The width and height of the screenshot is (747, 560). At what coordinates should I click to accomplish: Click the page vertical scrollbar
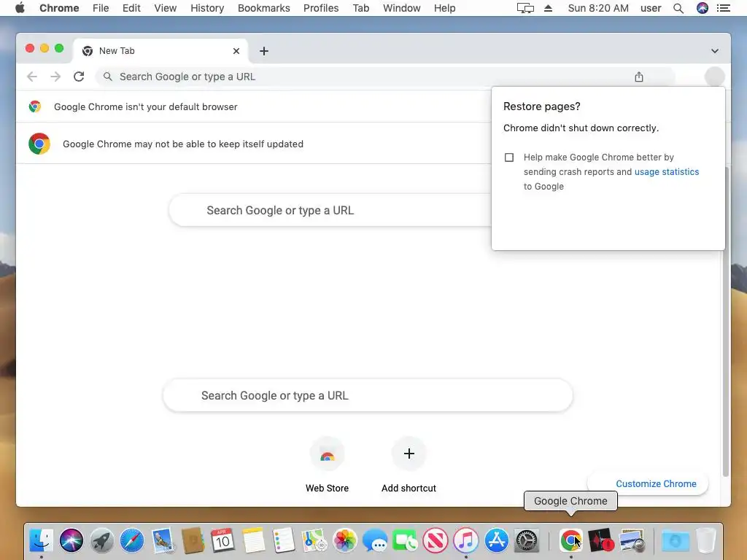coord(726,322)
